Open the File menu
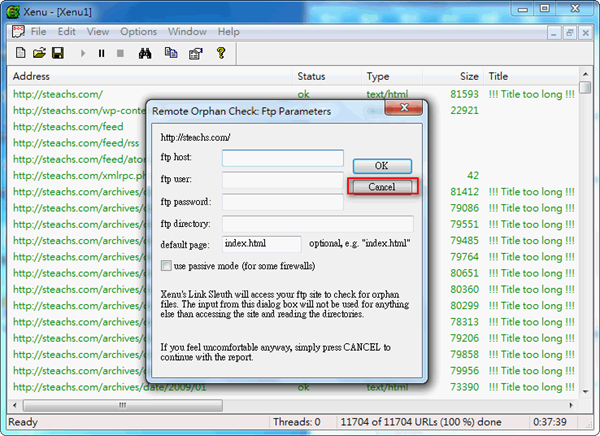Image resolution: width=600 pixels, height=436 pixels. 38,31
